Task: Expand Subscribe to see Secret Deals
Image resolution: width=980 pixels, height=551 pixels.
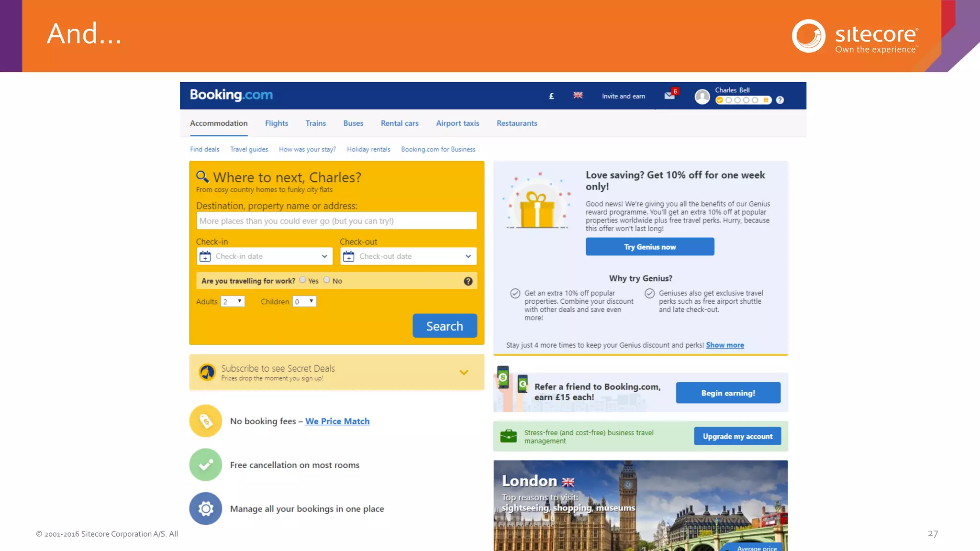Action: coord(464,372)
